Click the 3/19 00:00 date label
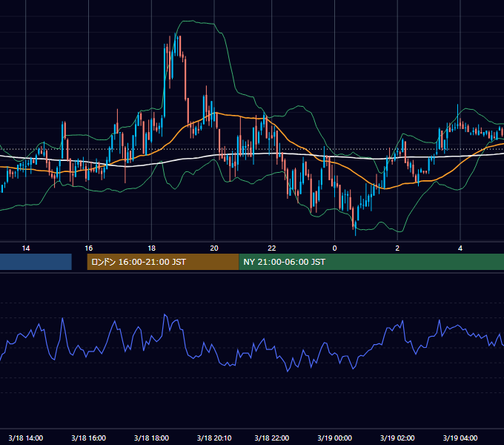 pyautogui.click(x=334, y=438)
